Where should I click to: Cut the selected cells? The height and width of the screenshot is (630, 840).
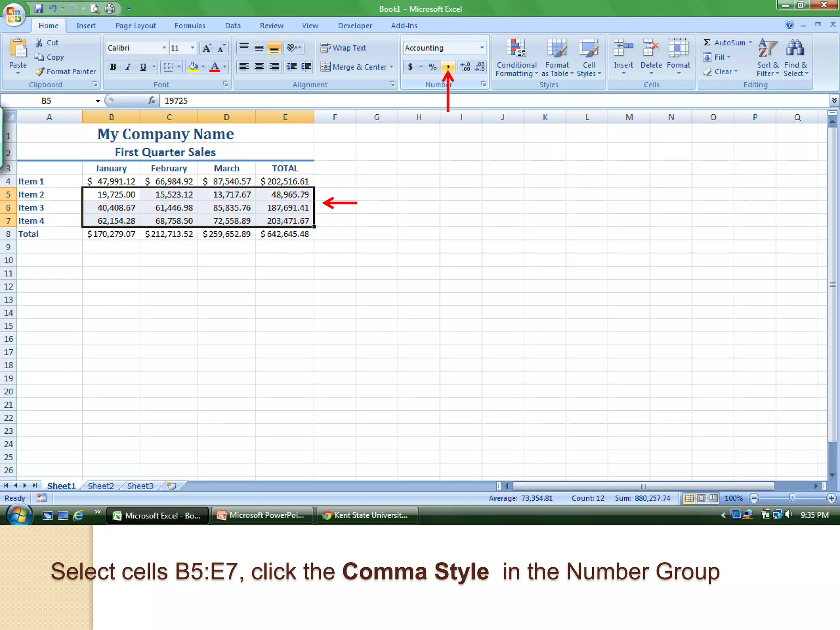click(47, 43)
